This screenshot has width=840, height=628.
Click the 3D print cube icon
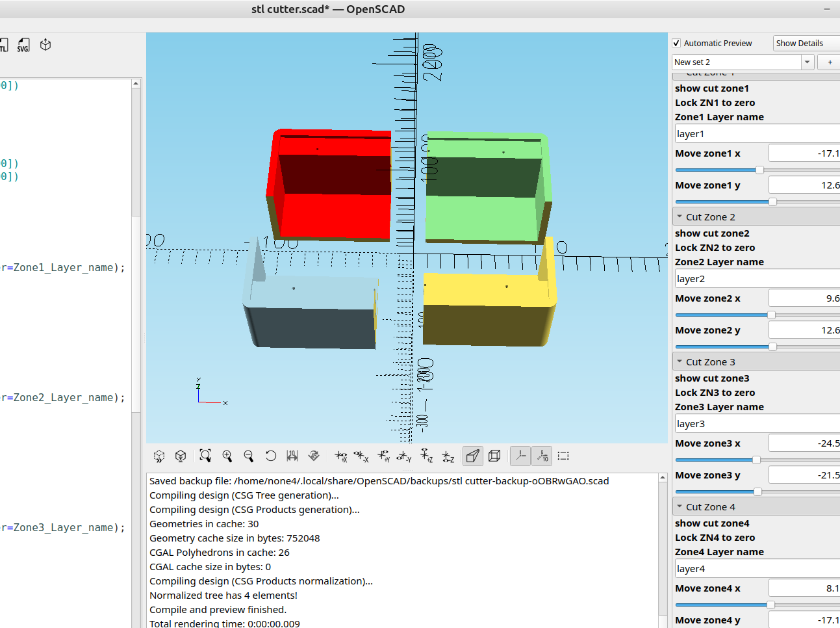click(x=45, y=45)
